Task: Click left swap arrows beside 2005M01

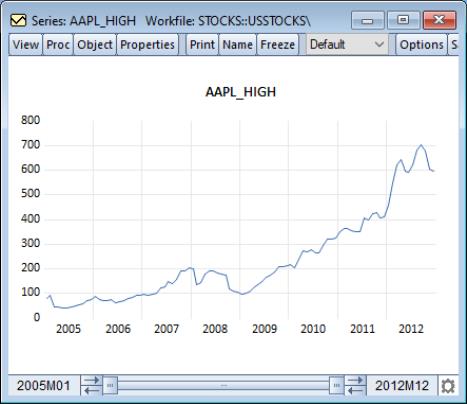Action: (91, 385)
